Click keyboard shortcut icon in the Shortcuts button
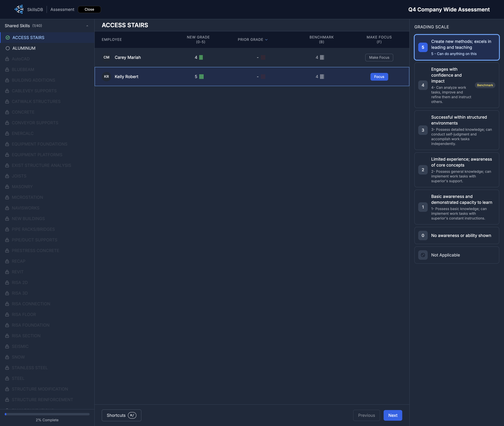The height and width of the screenshot is (426, 504). (132, 415)
